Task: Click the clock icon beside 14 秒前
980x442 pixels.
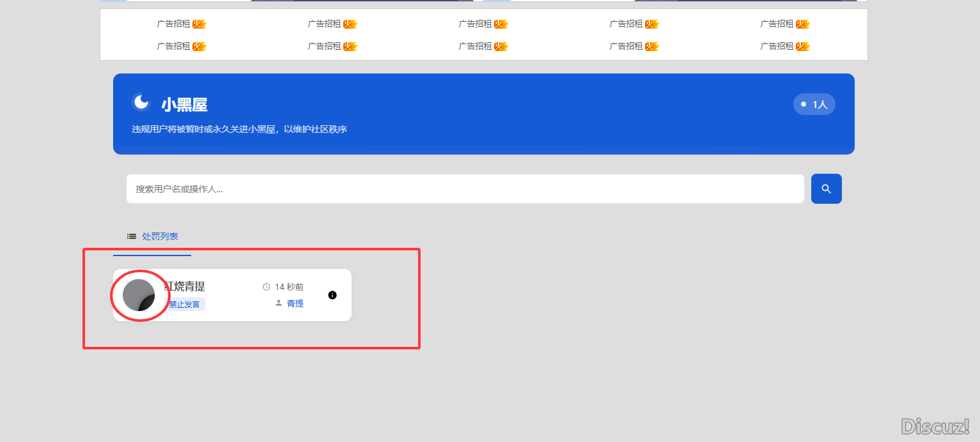Action: 267,287
